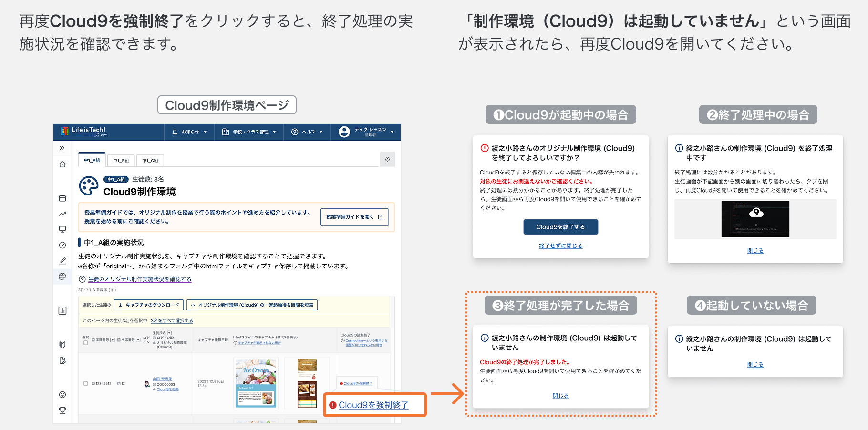Open the 出席番号 column sort dropdown
Image resolution: width=868 pixels, height=430 pixels.
(138, 340)
